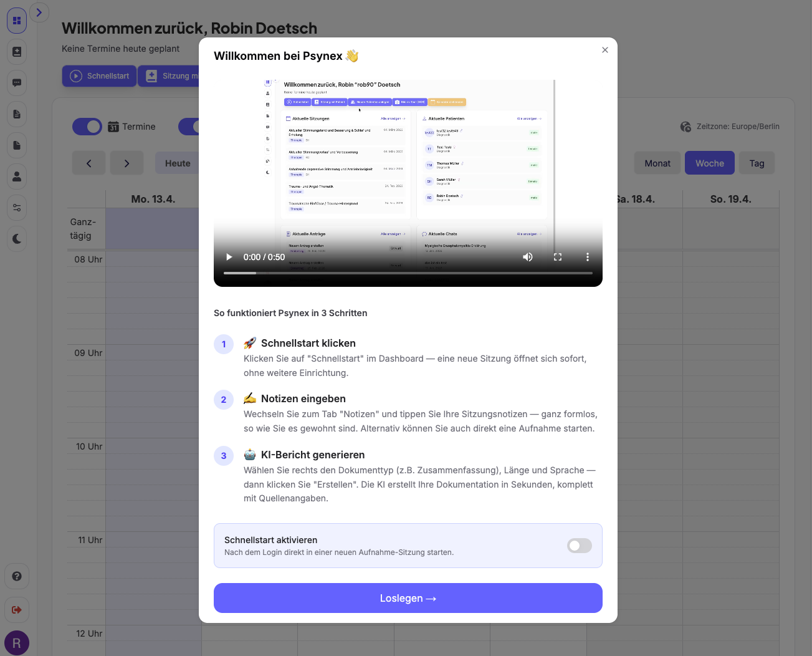Expand the sidebar with chevron arrow
Viewport: 812px width, 656px height.
[x=39, y=12]
